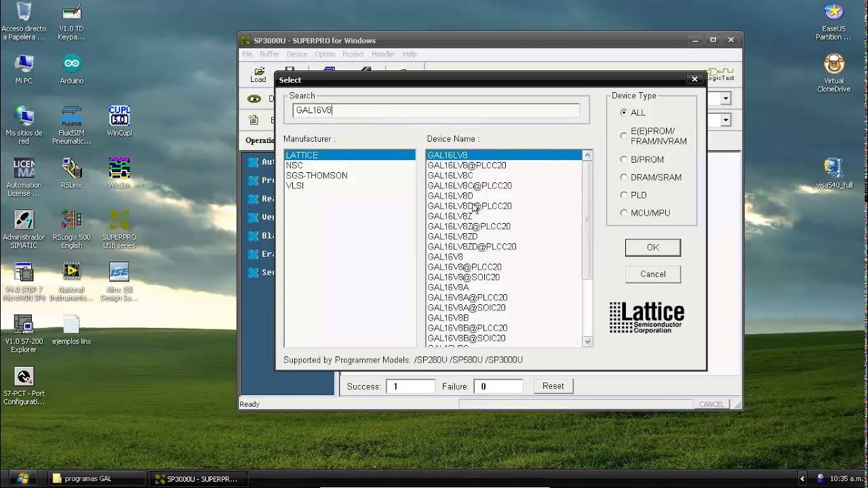Image resolution: width=868 pixels, height=488 pixels.
Task: Click the Success count field
Action: coord(410,386)
